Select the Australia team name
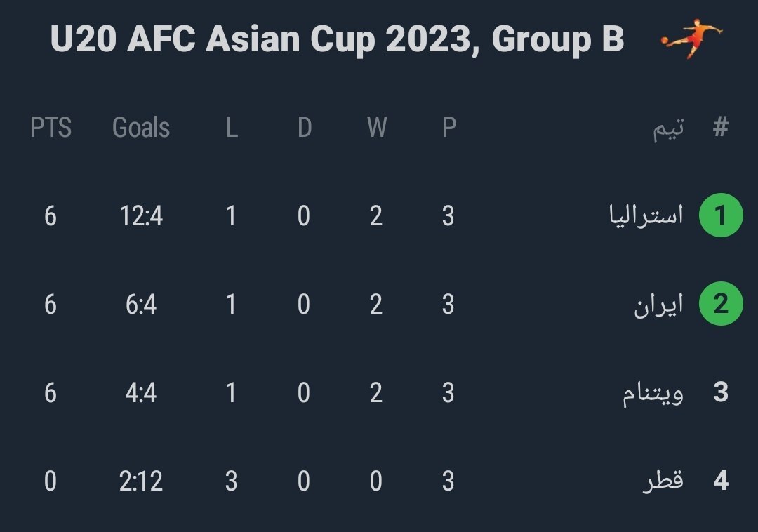Screen dimensions: 758x532 point(646,215)
